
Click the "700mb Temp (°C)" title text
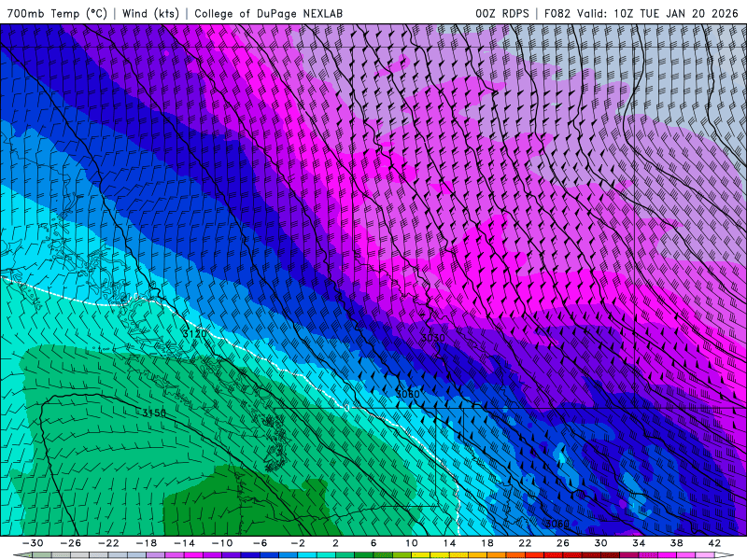pos(57,13)
